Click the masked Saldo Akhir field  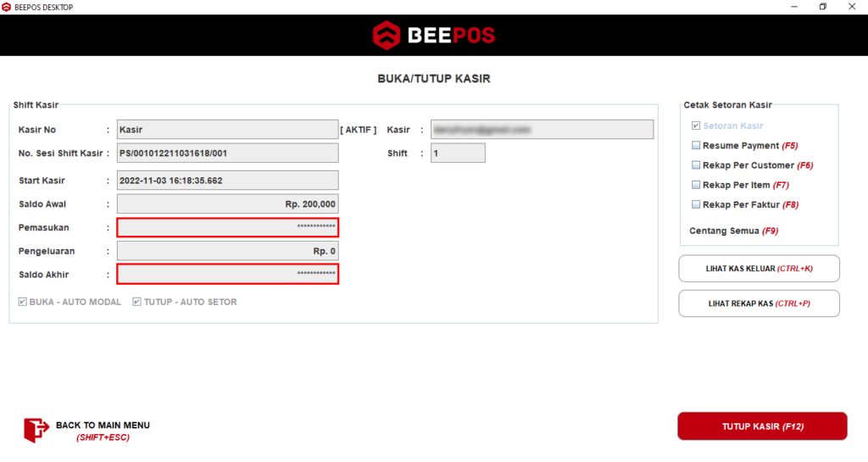pyautogui.click(x=227, y=275)
